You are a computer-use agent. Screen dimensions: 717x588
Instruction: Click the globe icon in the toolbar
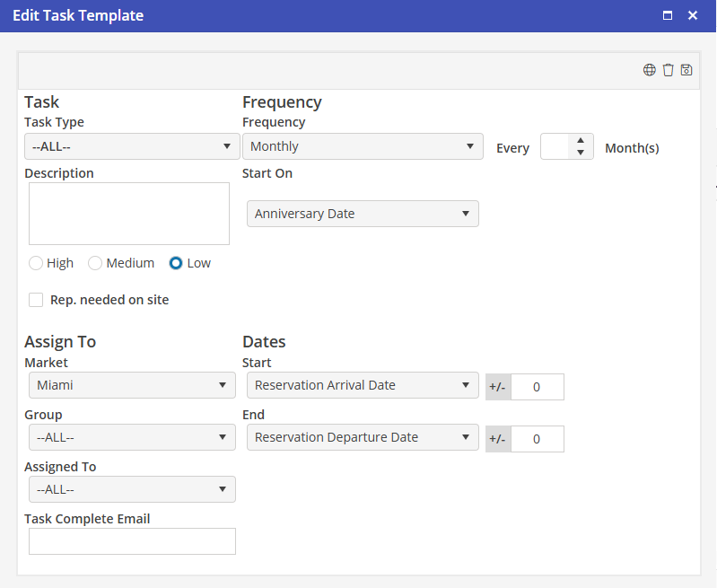tap(650, 70)
